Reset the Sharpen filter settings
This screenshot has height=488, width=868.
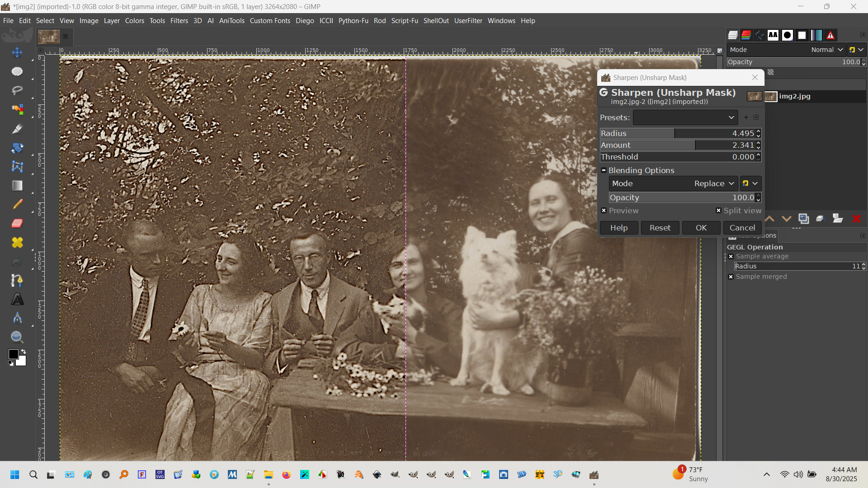(660, 228)
